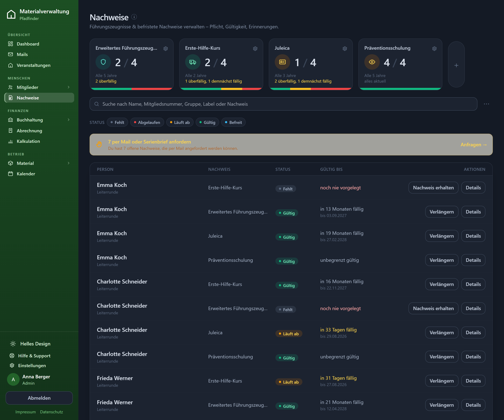Viewport: 504px width, 420px height.
Task: Click the Juleica card progress bar
Action: pyautogui.click(x=311, y=89)
